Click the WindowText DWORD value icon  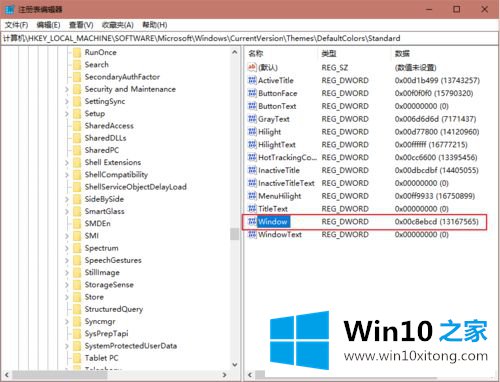[x=252, y=234]
